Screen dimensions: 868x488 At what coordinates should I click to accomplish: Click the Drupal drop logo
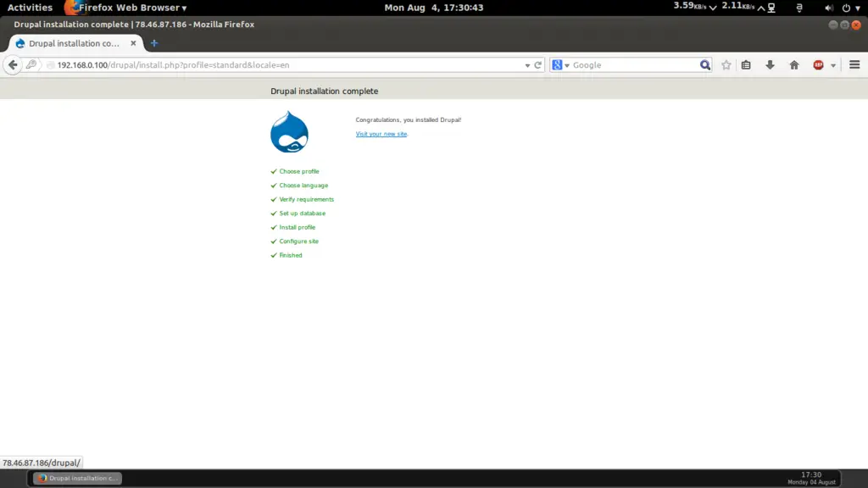289,131
